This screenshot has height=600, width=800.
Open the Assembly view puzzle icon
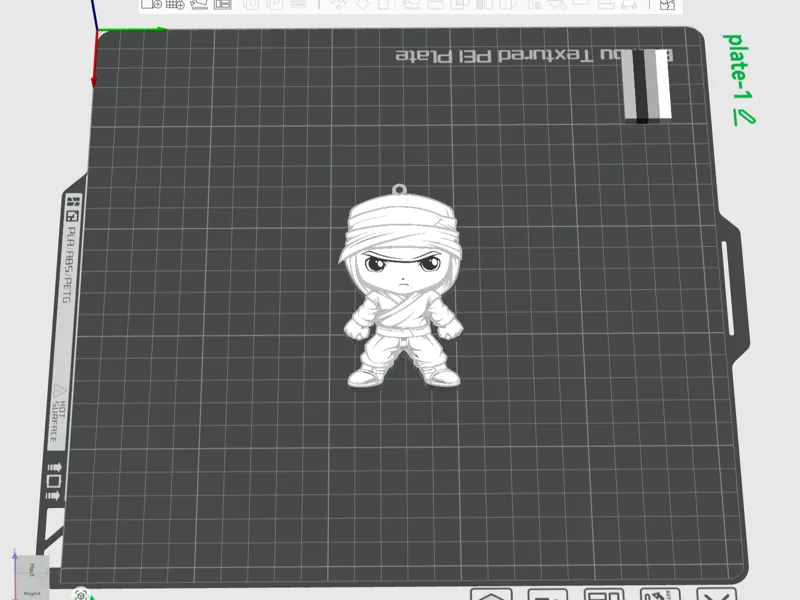pyautogui.click(x=667, y=5)
